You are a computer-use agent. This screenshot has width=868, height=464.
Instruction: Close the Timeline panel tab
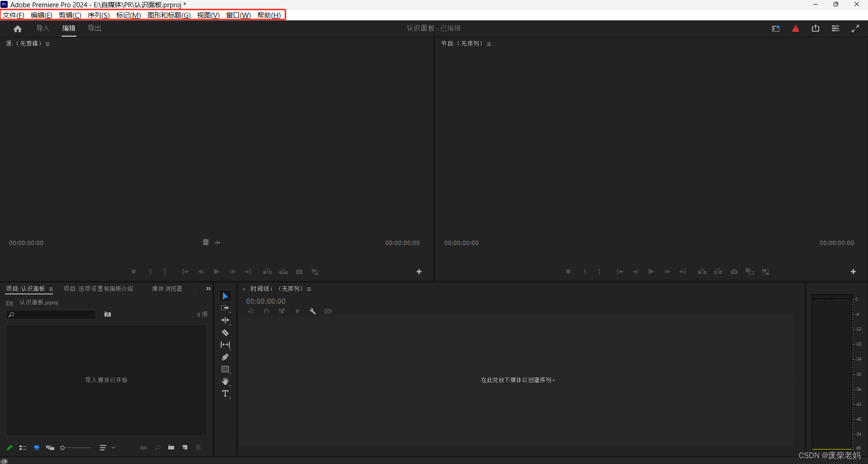click(244, 289)
